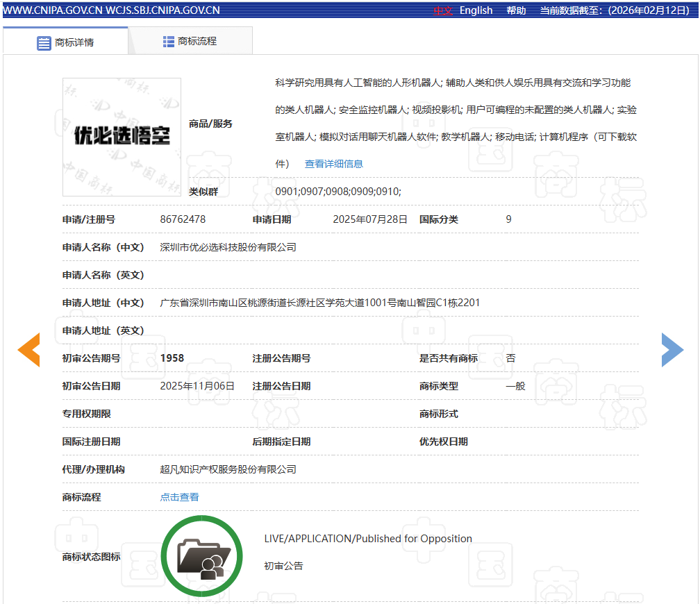
Task: Click applicant name 深圳市优必选科技股份有限公司
Action: pos(228,247)
